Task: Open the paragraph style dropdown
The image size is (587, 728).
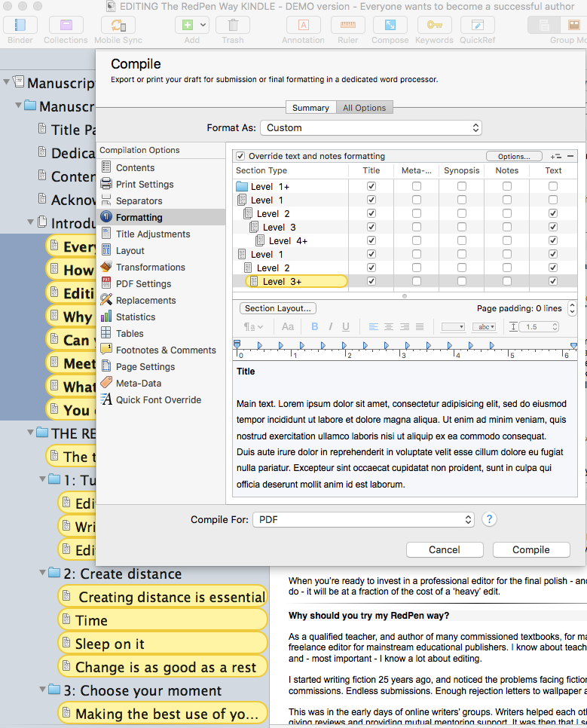Action: click(253, 327)
